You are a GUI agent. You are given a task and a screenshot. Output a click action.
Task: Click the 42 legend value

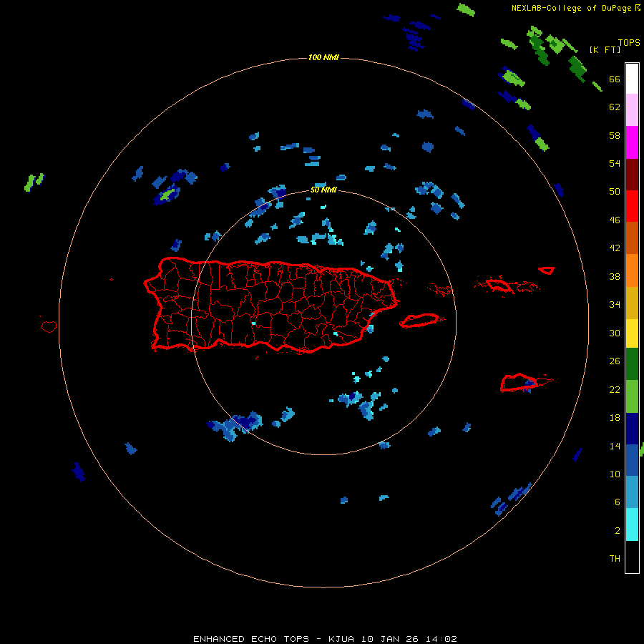pos(615,248)
